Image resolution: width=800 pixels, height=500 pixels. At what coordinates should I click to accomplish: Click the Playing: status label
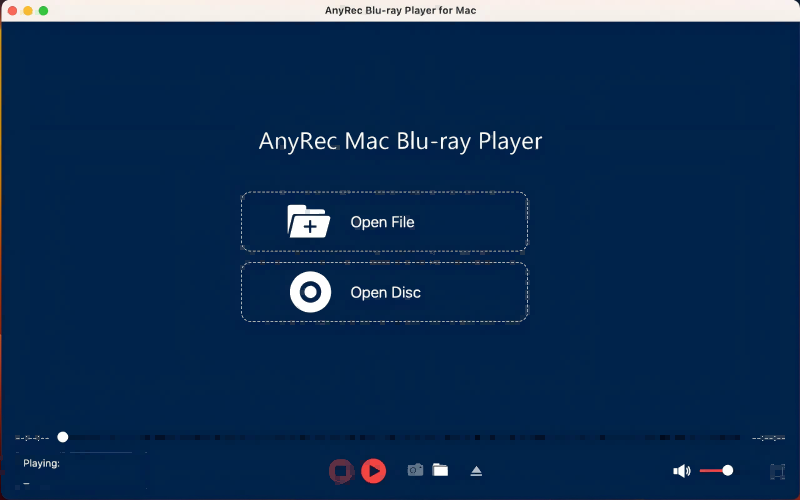tap(41, 463)
